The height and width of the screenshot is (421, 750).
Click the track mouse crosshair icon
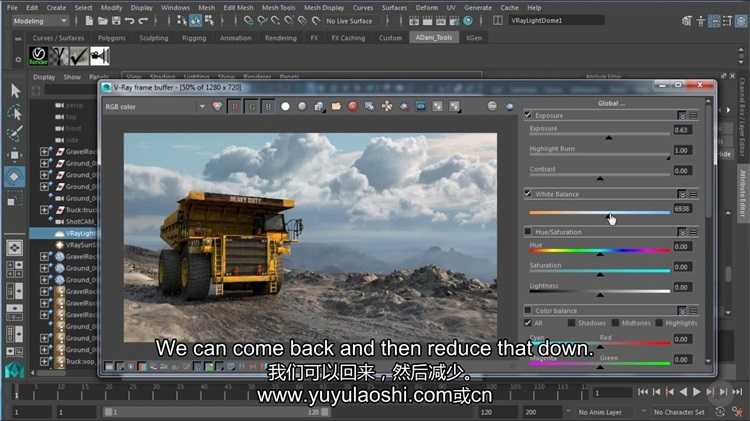point(386,106)
